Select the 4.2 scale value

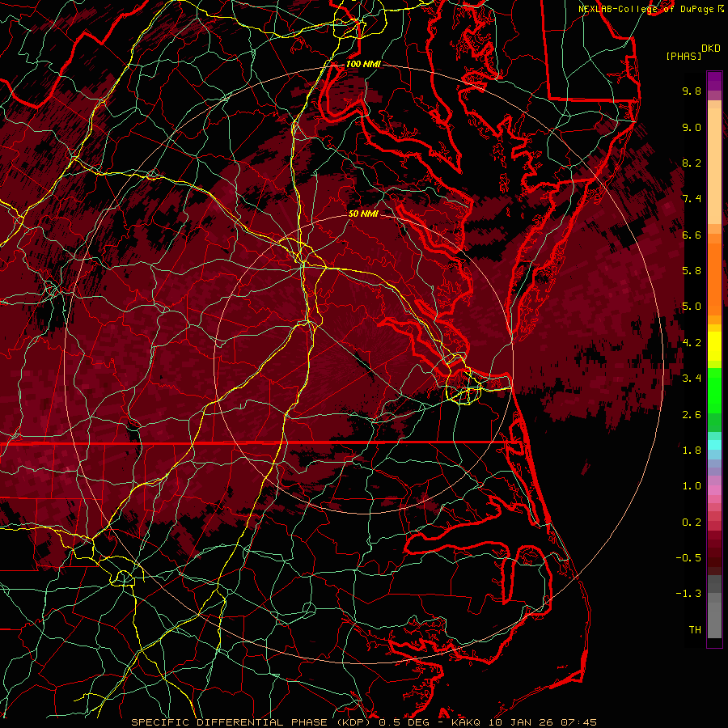(692, 343)
